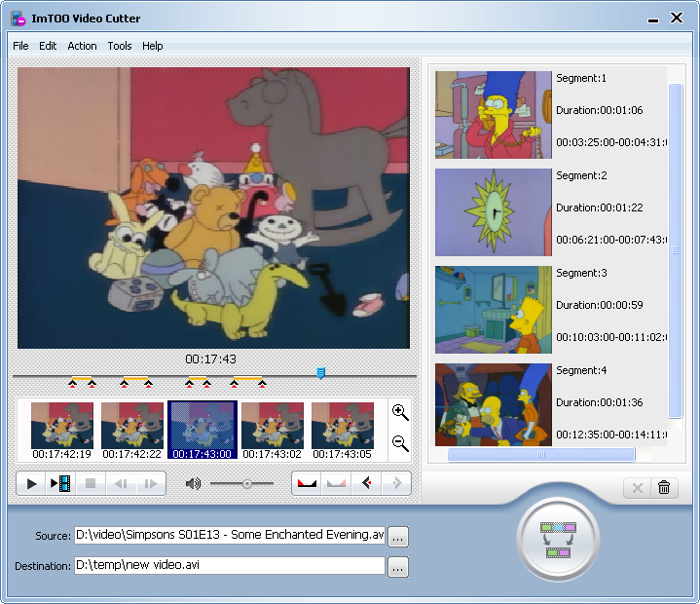Browse for the destination file
The height and width of the screenshot is (604, 700).
[398, 566]
